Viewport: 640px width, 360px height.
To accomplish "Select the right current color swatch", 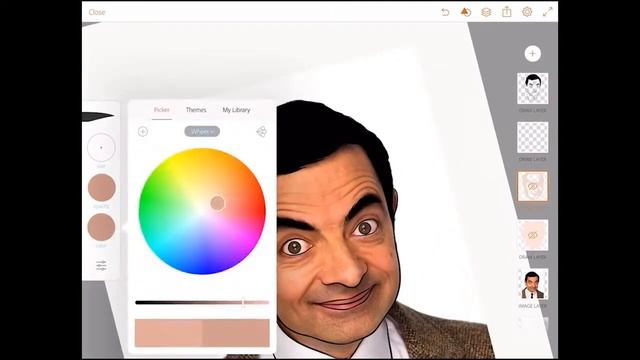I will pos(236,333).
